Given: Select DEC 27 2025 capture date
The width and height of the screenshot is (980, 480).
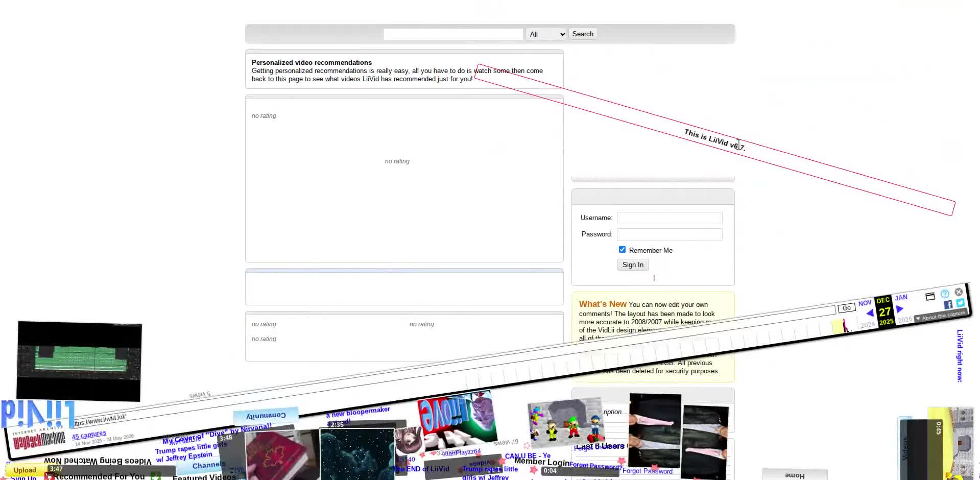Looking at the screenshot, I should 885,311.
